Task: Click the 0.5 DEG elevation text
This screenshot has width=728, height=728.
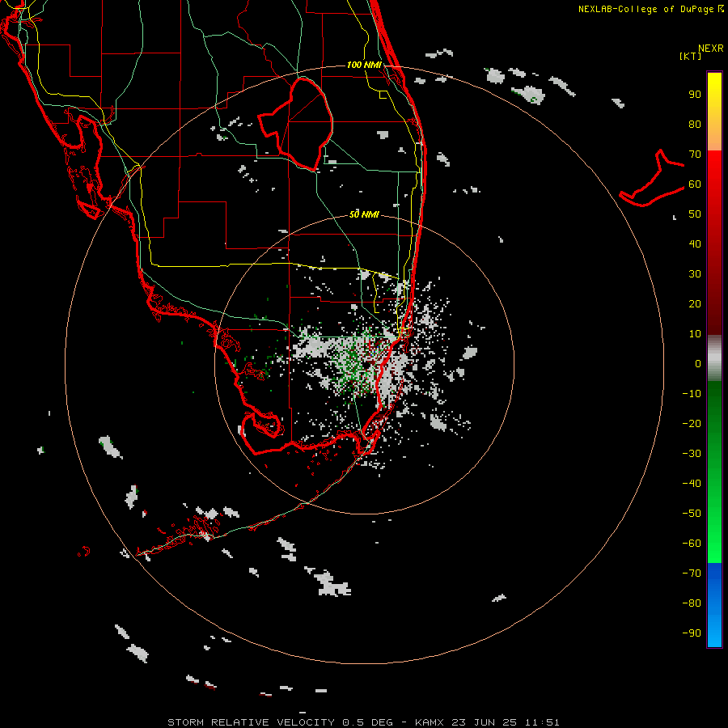Action: click(368, 722)
